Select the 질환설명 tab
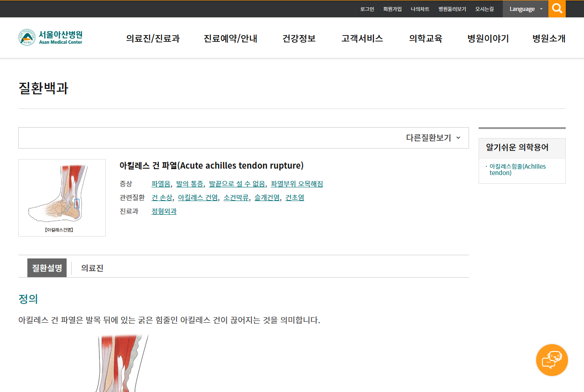 (x=47, y=268)
